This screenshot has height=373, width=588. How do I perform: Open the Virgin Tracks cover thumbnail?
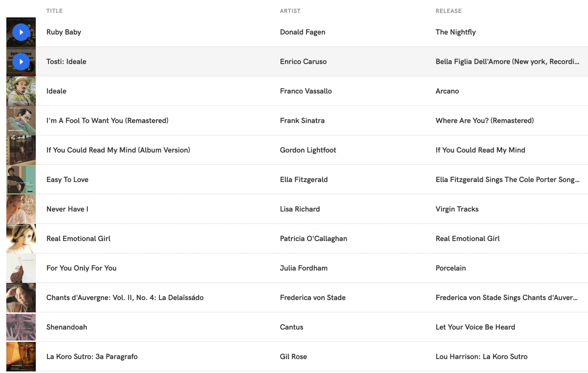[21, 209]
